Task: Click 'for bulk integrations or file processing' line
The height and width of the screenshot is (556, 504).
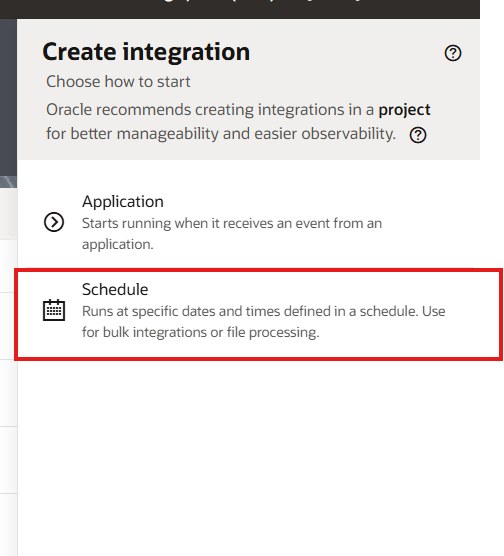Action: click(201, 333)
